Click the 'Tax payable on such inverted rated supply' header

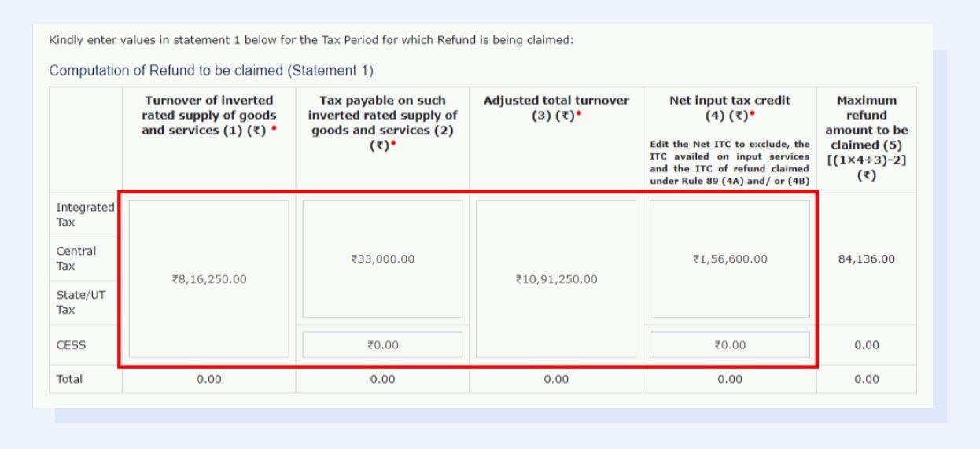click(382, 123)
